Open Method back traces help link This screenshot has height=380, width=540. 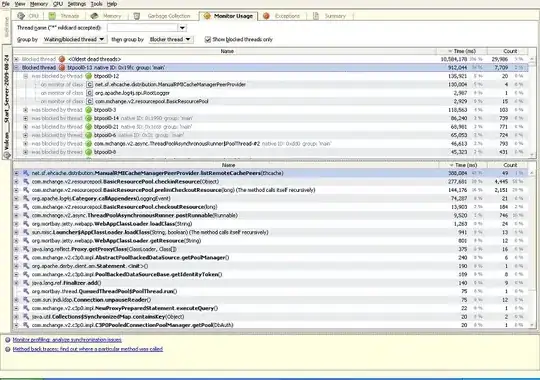pos(87,349)
